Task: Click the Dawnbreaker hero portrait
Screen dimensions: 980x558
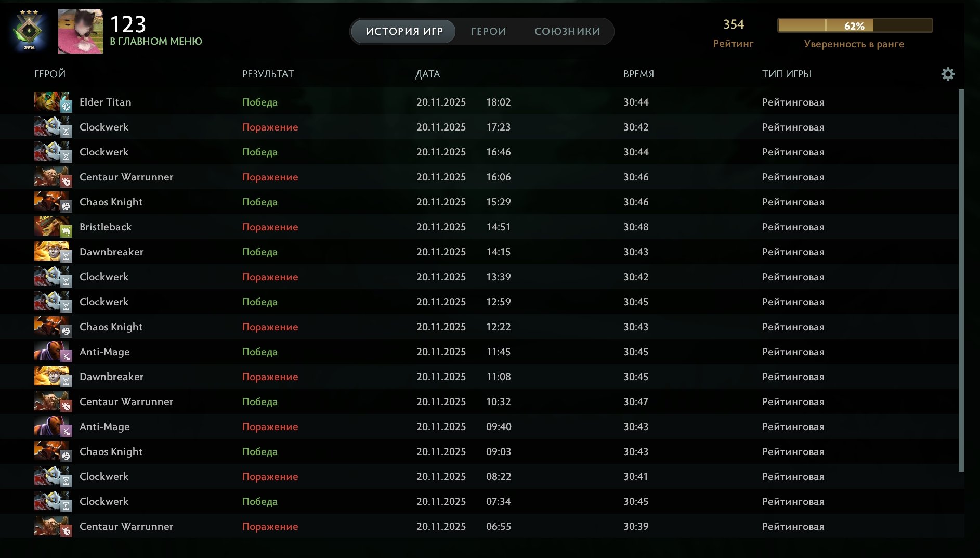Action: (52, 252)
